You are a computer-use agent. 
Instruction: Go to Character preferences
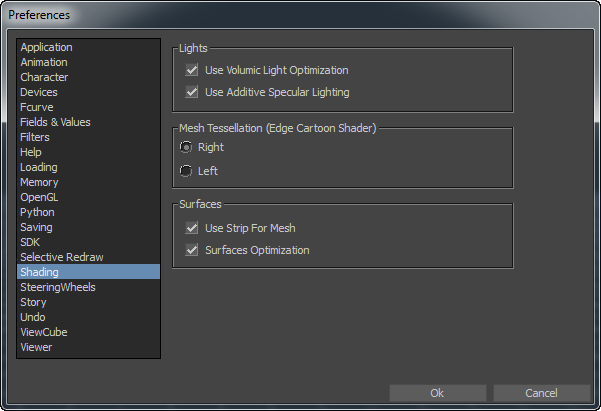tap(44, 77)
